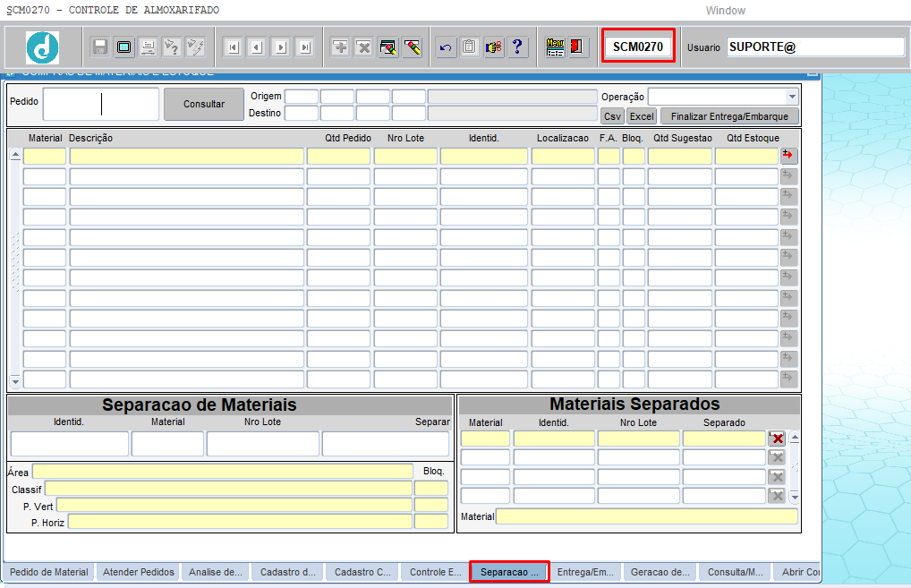Click the Undo arrow icon
This screenshot has width=911, height=588.
tap(446, 47)
